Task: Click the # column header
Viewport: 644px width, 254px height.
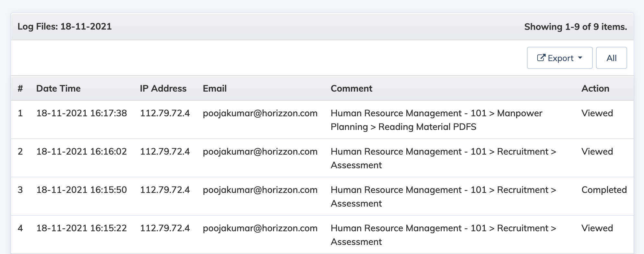Action: point(20,88)
